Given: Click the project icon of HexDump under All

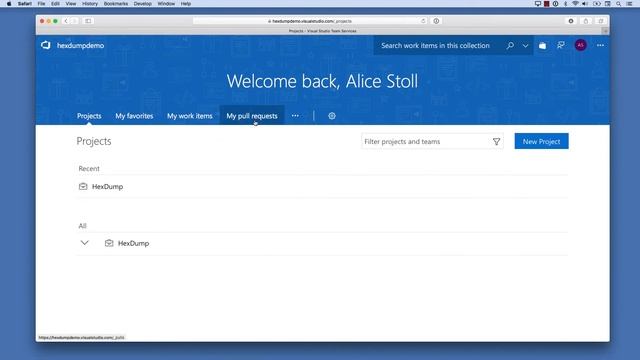Looking at the screenshot, I should coord(109,243).
